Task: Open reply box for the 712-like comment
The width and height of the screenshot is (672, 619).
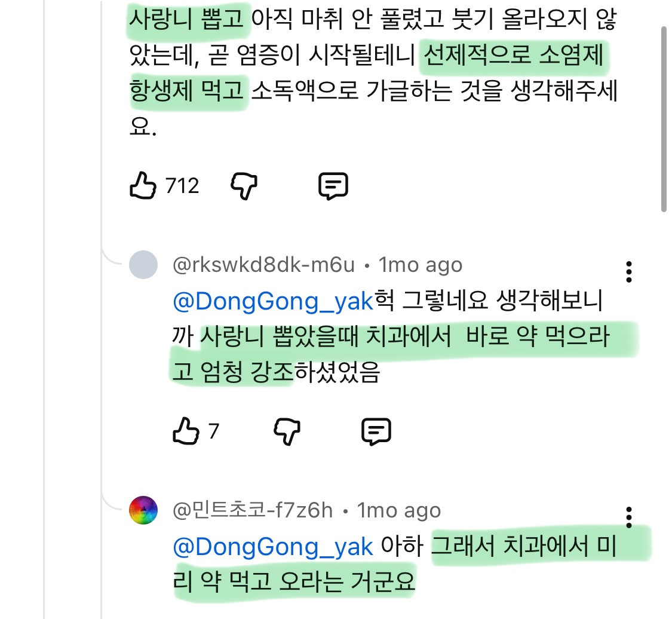Action: 333,186
